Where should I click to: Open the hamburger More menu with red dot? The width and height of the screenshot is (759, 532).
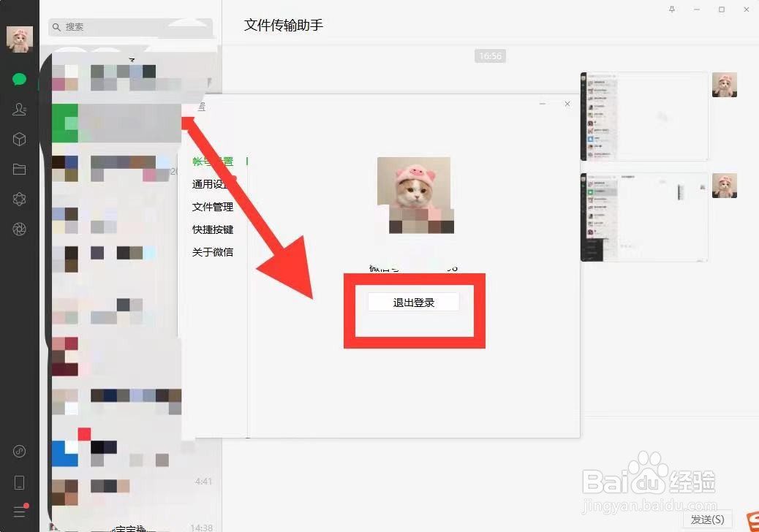pyautogui.click(x=19, y=512)
